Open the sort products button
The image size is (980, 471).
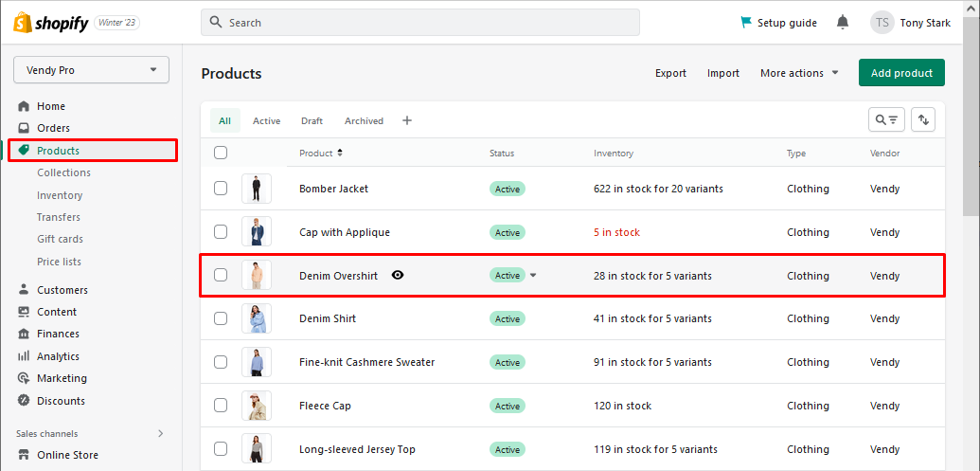(x=923, y=119)
